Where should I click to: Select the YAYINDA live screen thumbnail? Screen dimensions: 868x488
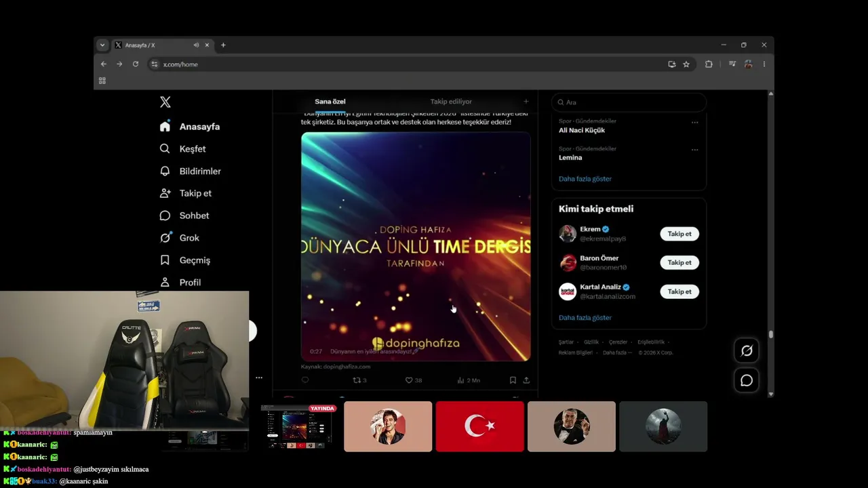point(299,426)
